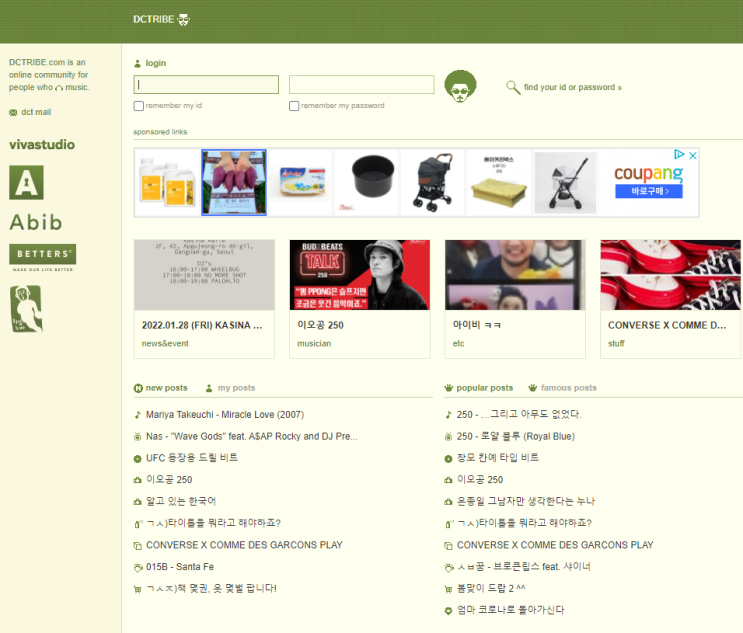Open the 아이비 ㅋㅋ card thumbnail
Image resolution: width=743 pixels, height=633 pixels.
(x=515, y=275)
